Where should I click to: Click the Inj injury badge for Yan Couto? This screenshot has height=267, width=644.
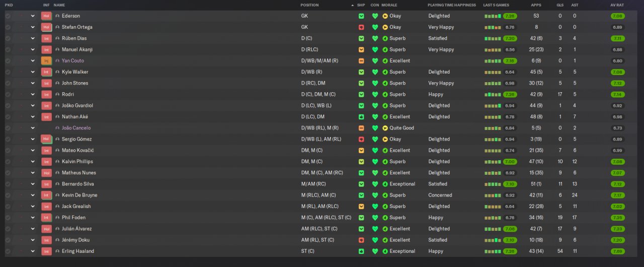tap(46, 60)
